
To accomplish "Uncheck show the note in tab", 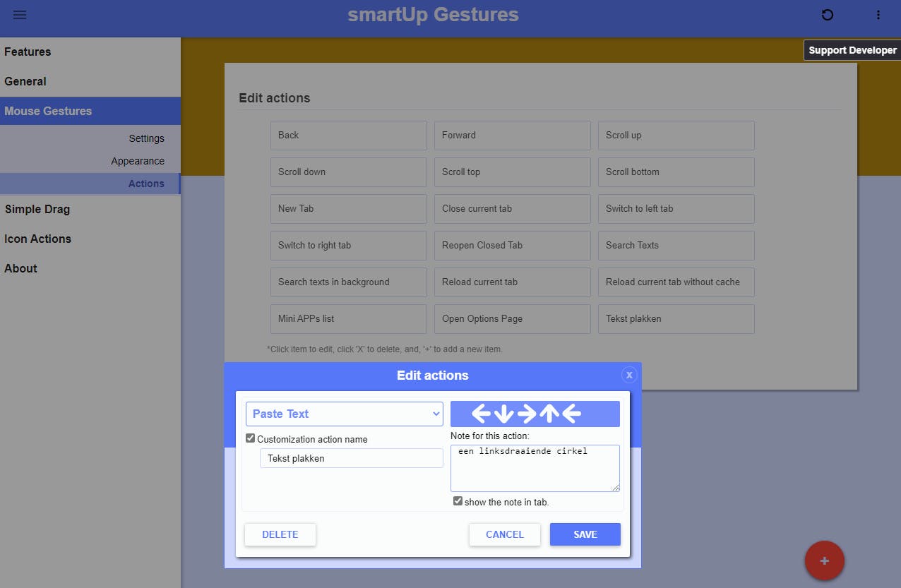I will coord(458,501).
